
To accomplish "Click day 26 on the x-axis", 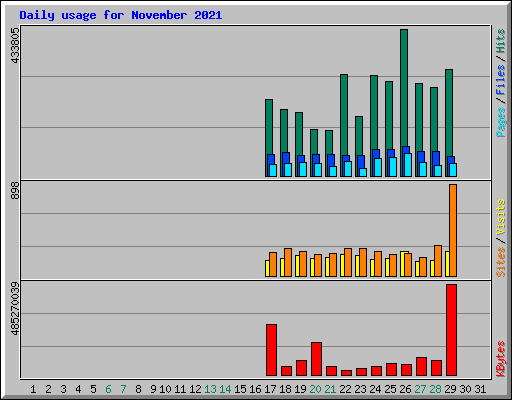I will (x=405, y=389).
